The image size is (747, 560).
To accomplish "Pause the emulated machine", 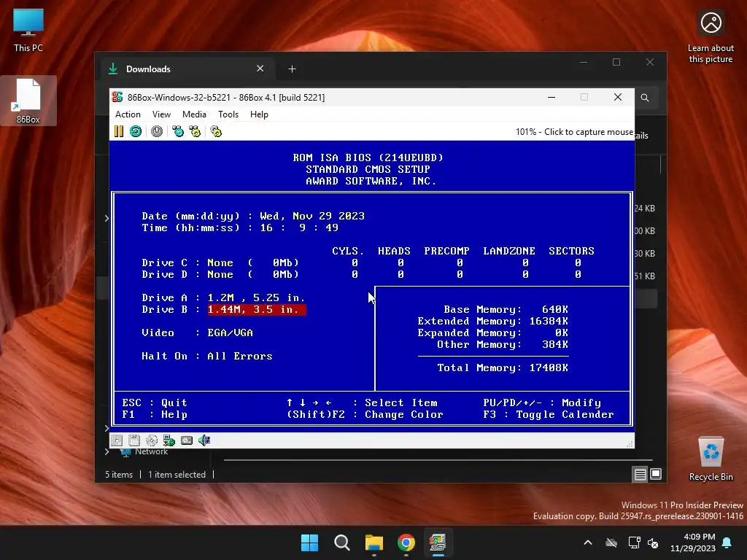I will (x=119, y=131).
